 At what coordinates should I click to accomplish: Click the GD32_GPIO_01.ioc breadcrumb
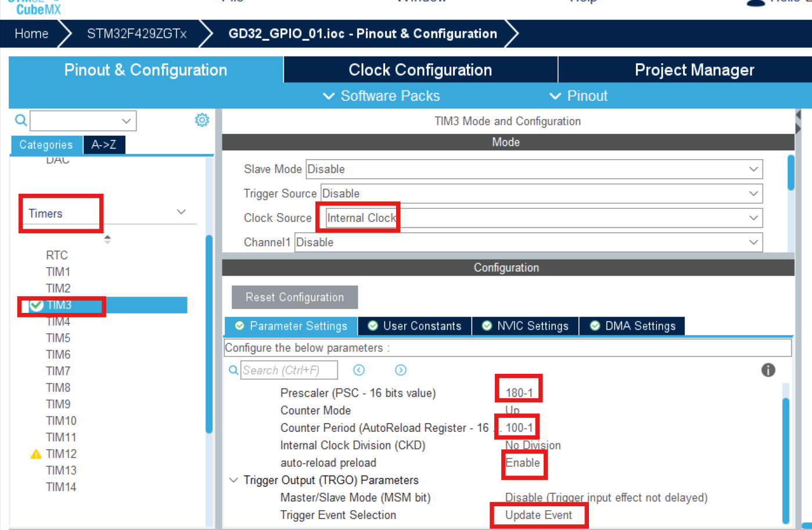(362, 34)
